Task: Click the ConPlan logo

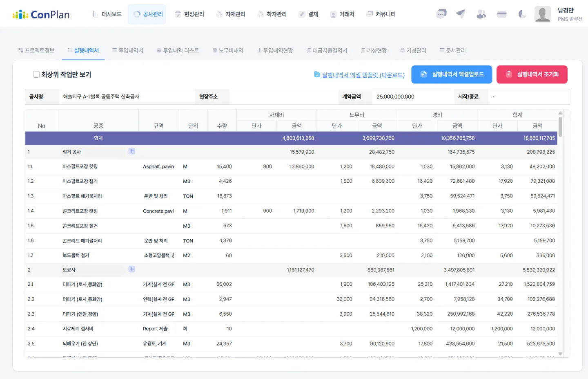Action: point(41,15)
